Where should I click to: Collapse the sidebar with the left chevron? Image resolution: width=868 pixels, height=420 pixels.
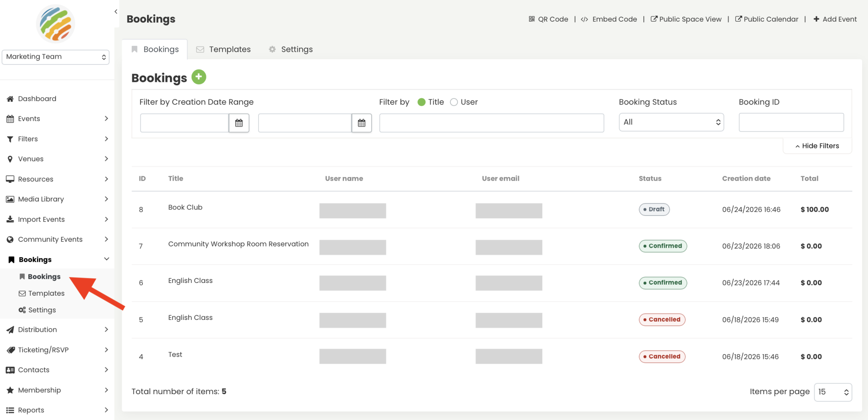pyautogui.click(x=116, y=12)
